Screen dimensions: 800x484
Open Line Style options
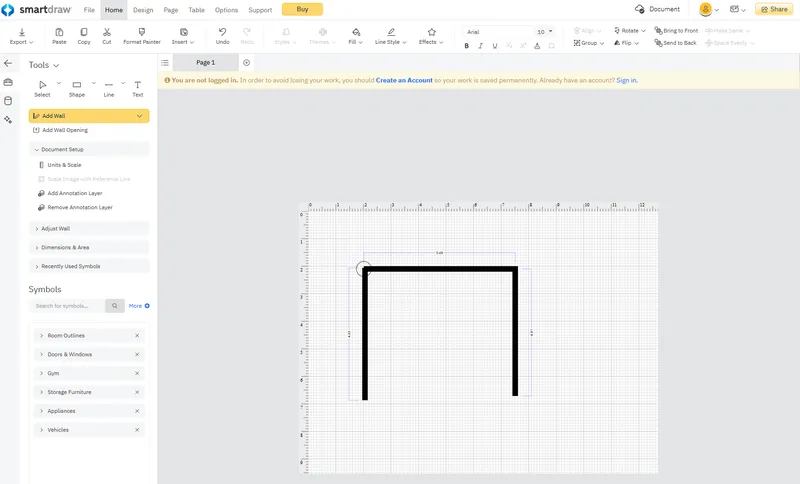[x=391, y=36]
